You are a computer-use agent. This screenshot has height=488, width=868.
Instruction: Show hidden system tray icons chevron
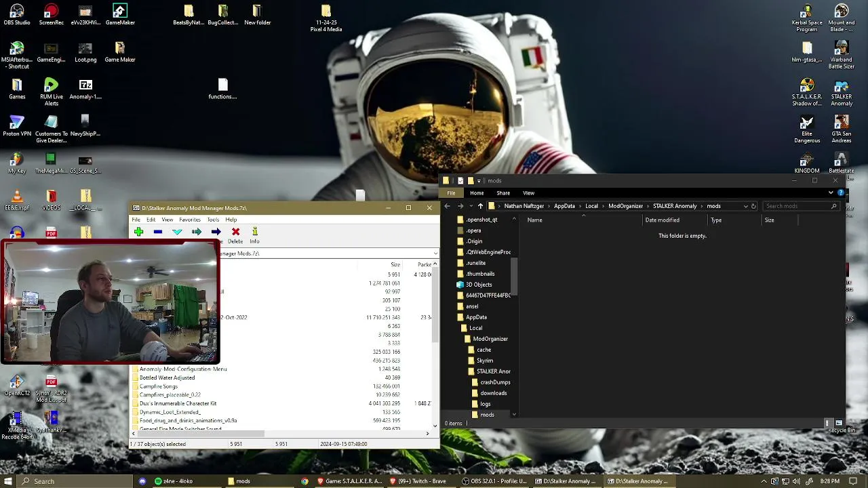pyautogui.click(x=764, y=481)
